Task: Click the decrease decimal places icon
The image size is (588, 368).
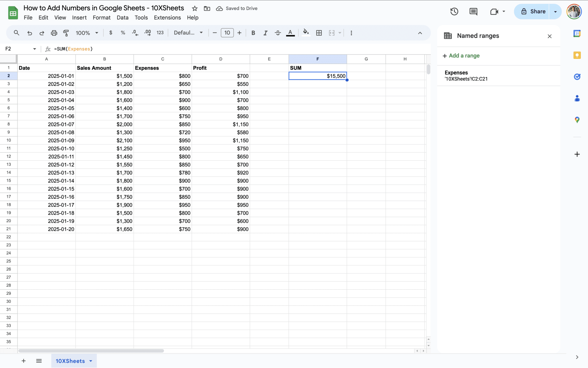Action: pyautogui.click(x=135, y=33)
